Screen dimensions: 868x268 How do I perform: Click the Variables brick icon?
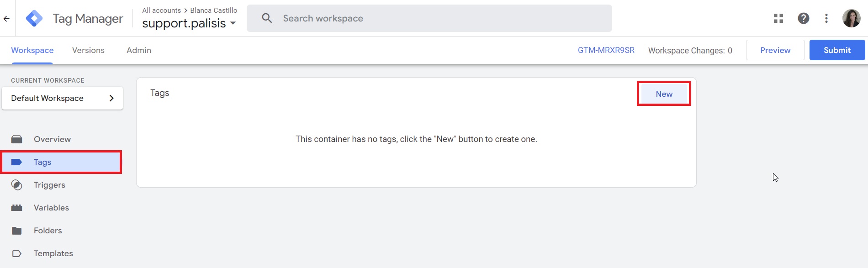click(17, 208)
